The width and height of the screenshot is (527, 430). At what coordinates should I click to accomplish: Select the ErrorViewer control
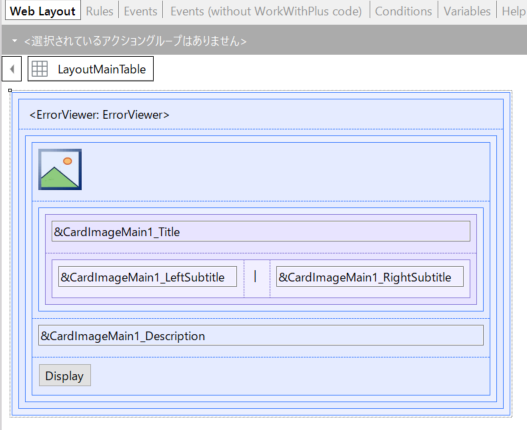point(99,115)
